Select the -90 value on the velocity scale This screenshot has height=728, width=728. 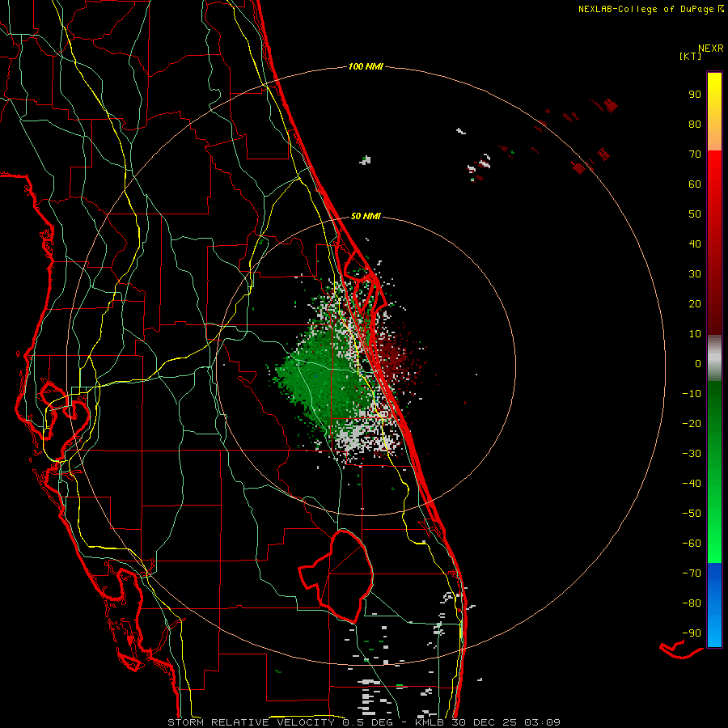point(692,633)
